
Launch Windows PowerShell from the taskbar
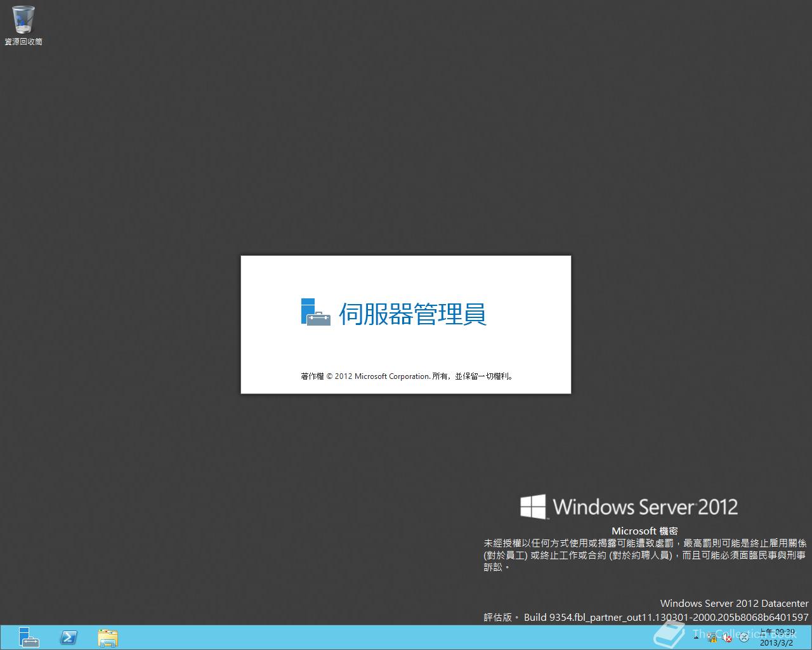68,637
